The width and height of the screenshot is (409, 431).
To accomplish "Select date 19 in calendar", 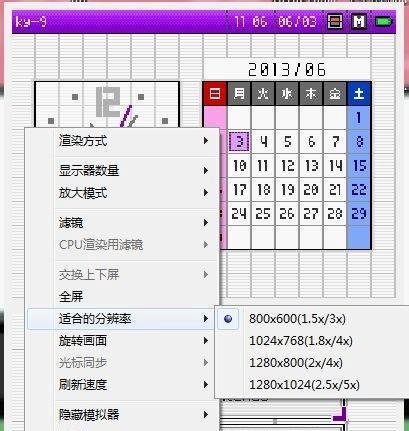I will click(287, 190).
